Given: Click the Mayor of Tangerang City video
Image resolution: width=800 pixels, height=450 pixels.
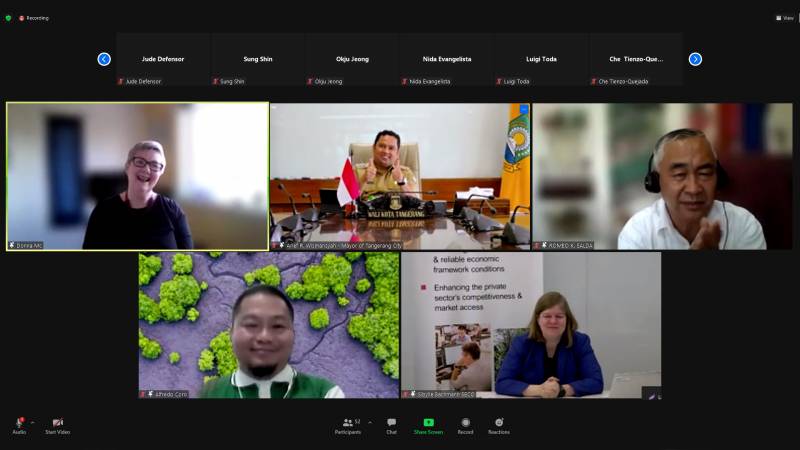Looking at the screenshot, I should click(399, 176).
